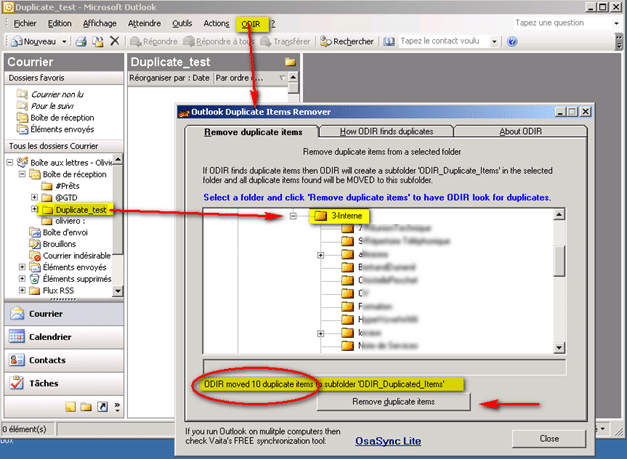Image resolution: width=627 pixels, height=459 pixels.
Task: Click Réorganiser par : Date header
Action: pos(169,78)
